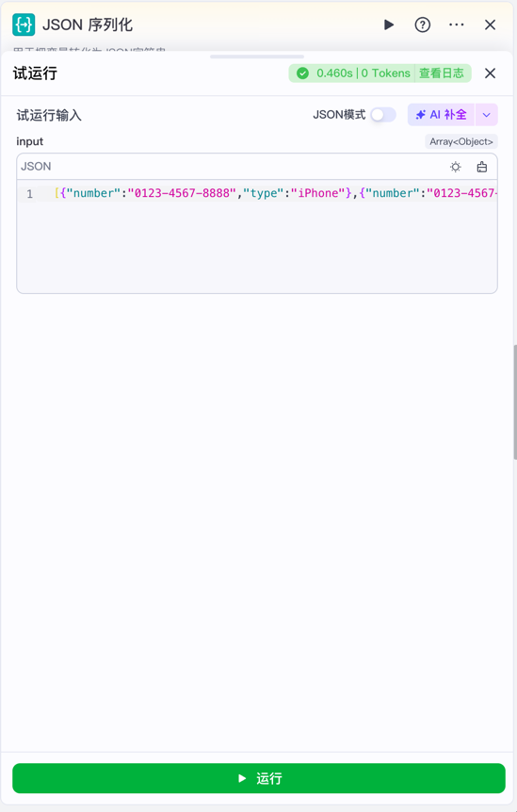This screenshot has width=517, height=812.
Task: Click the green success checkmark status icon
Action: 302,73
